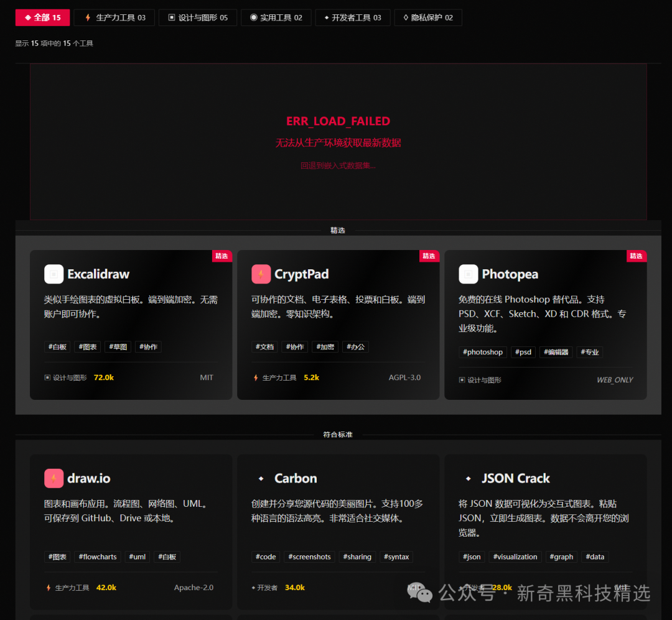Image resolution: width=672 pixels, height=620 pixels.
Task: Click the circle icon in 实用工具 tab
Action: tap(254, 17)
